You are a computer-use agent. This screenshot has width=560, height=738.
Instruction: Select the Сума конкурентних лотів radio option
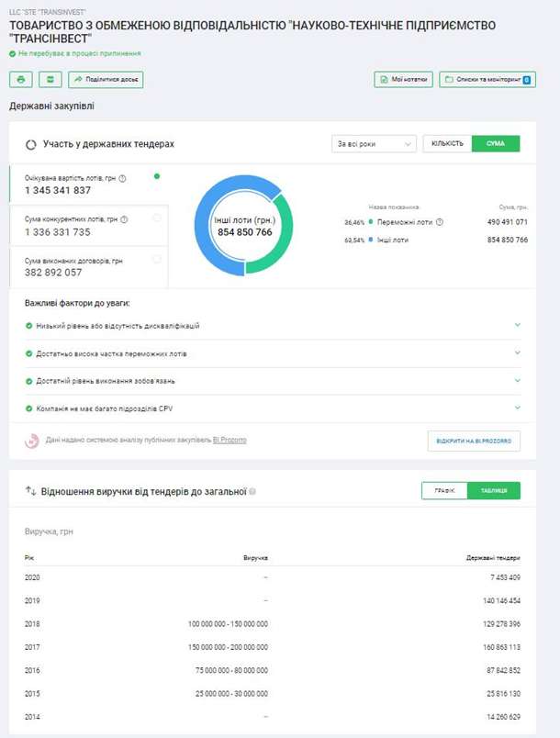pyautogui.click(x=157, y=218)
